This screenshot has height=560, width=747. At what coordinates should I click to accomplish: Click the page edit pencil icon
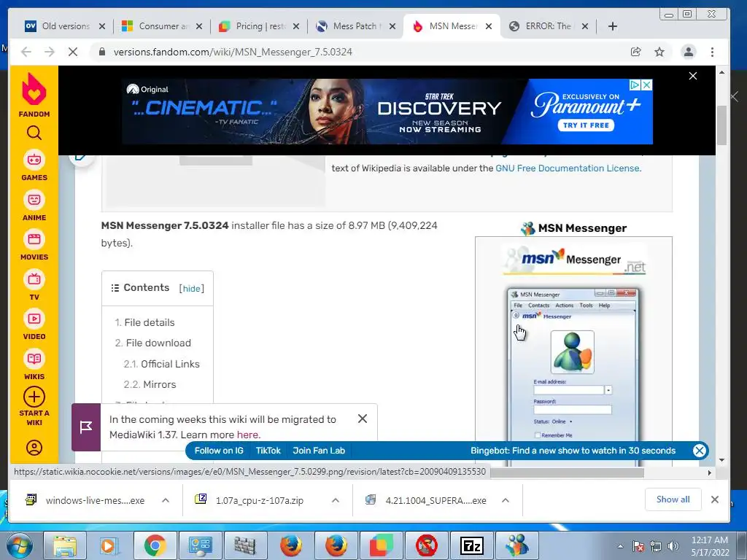81,156
